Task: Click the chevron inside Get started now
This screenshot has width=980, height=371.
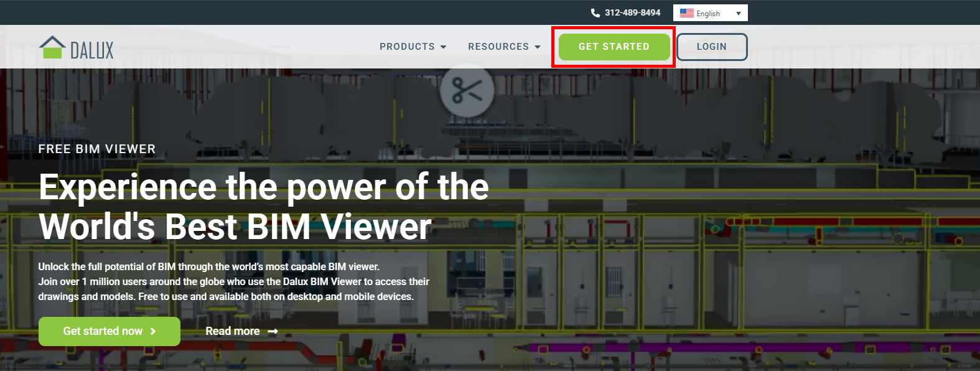Action: point(153,332)
